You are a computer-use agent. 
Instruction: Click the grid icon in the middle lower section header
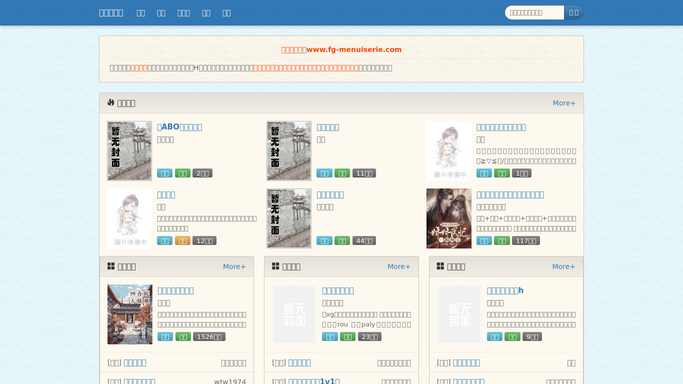point(276,266)
